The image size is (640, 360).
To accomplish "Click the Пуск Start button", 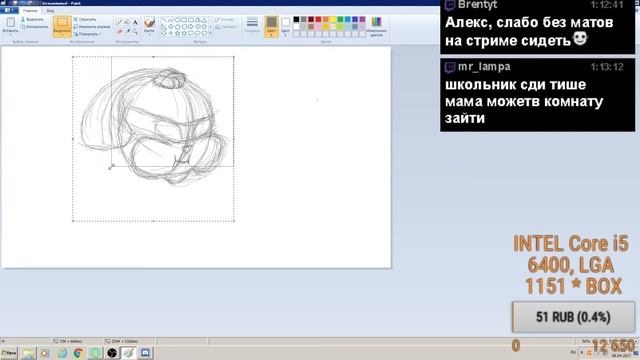I will tap(9, 353).
